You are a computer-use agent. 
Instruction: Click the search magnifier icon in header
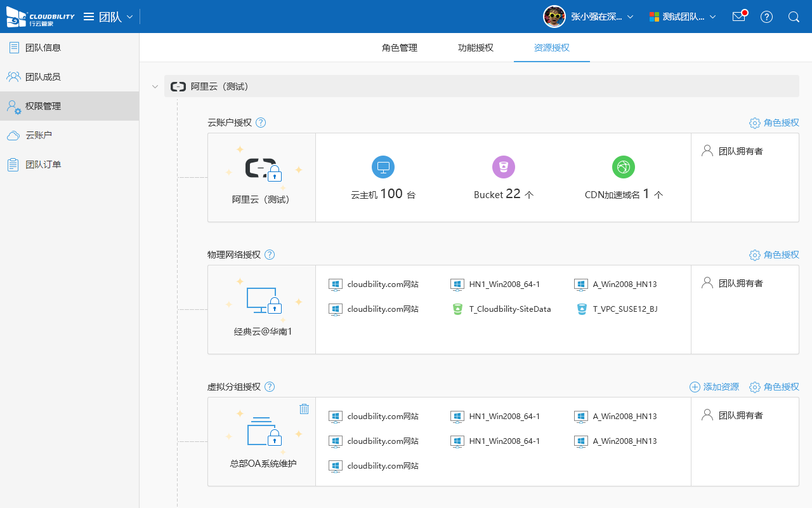tap(794, 17)
